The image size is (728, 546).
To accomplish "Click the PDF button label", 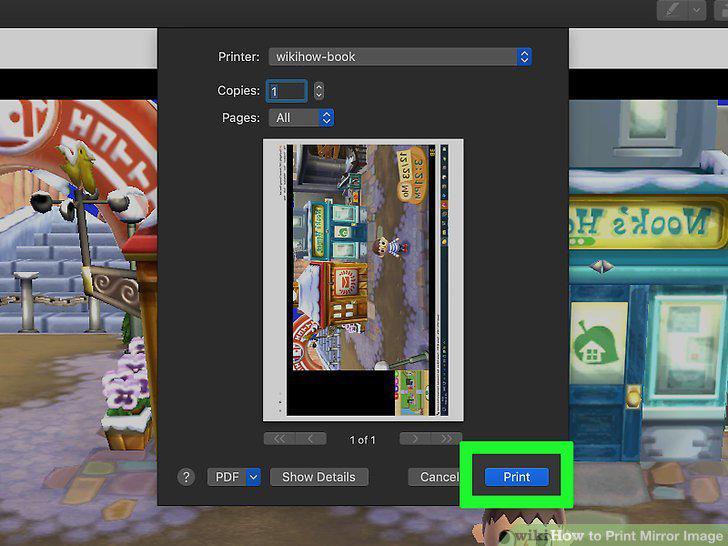I will point(227,477).
